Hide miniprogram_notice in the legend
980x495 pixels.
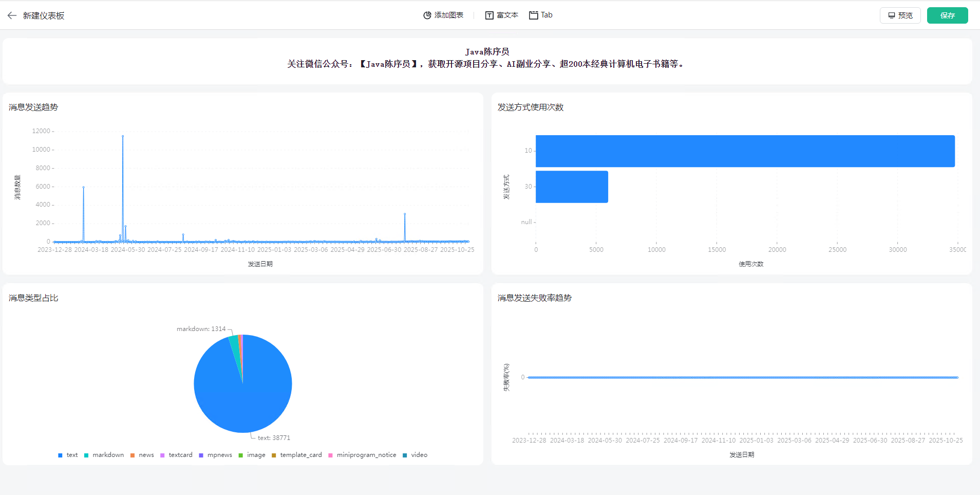pos(362,455)
